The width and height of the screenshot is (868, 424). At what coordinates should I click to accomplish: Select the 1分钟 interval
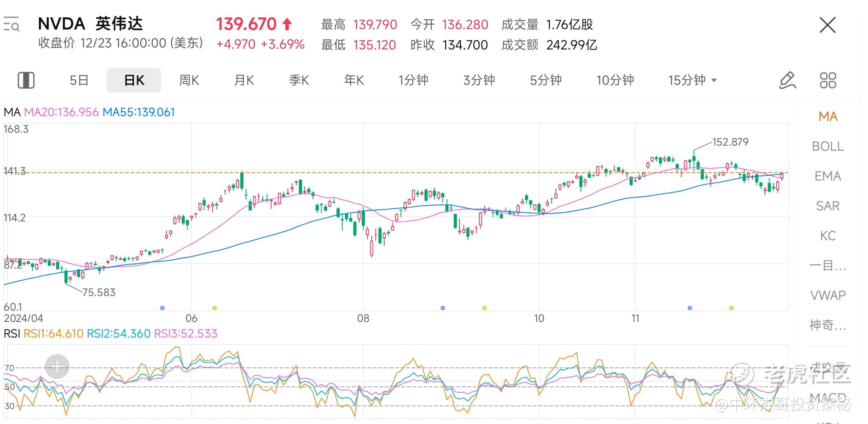[413, 80]
